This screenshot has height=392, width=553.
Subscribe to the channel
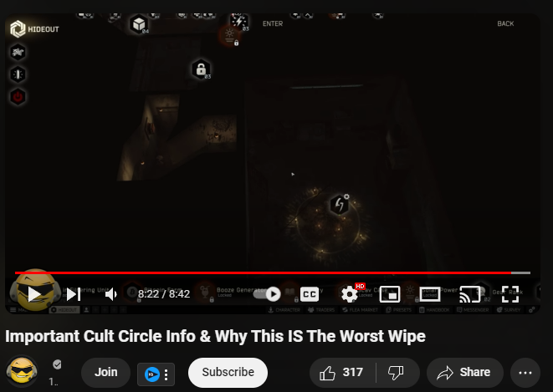228,372
